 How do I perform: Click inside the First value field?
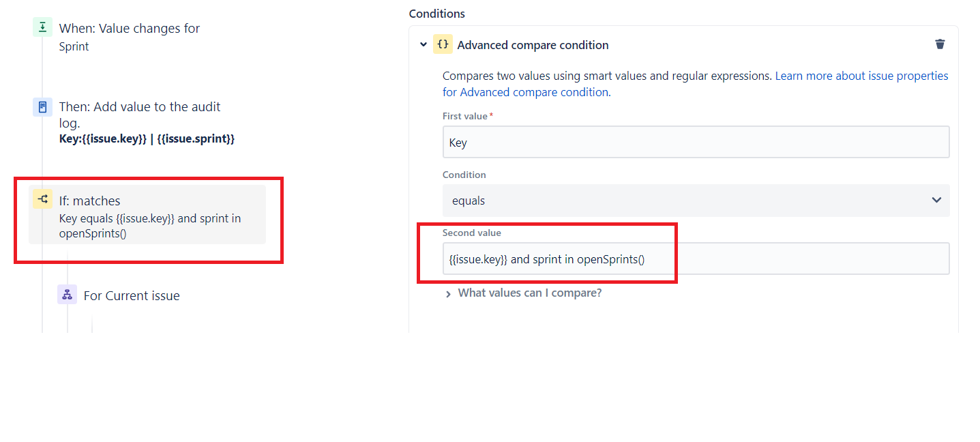696,142
